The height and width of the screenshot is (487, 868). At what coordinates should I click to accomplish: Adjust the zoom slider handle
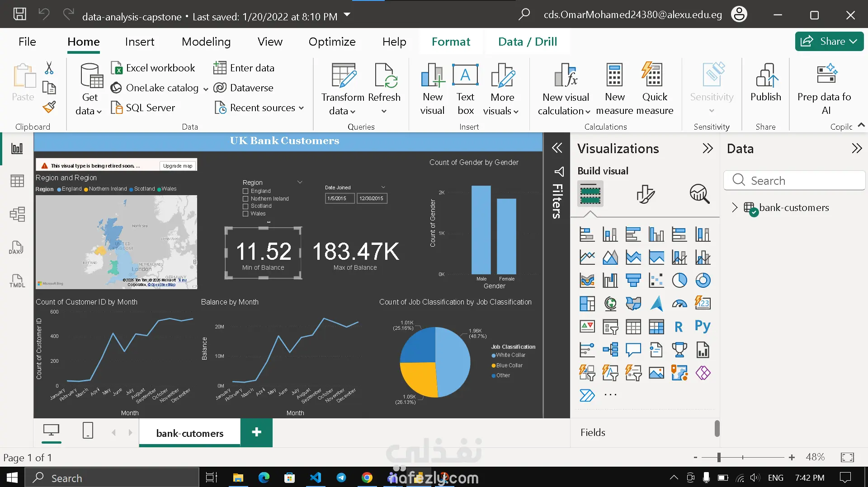(x=718, y=457)
